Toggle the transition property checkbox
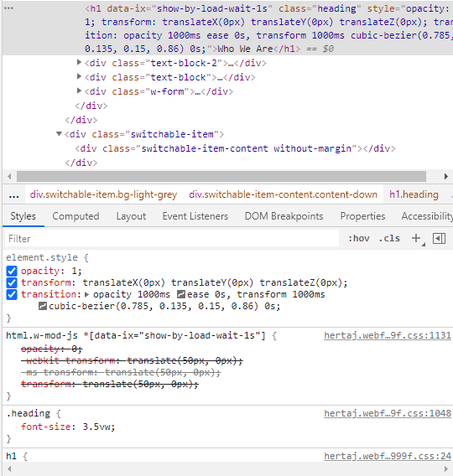Screen dimensions: 453x476 click(12, 294)
